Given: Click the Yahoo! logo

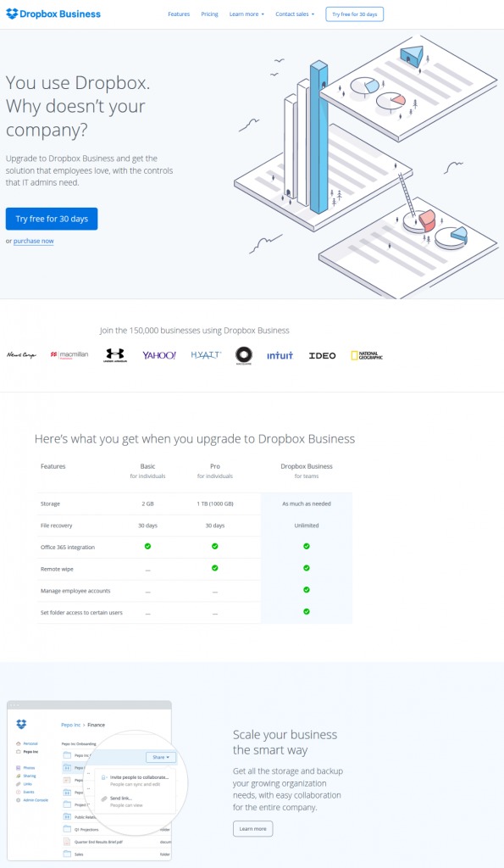Looking at the screenshot, I should pos(158,355).
